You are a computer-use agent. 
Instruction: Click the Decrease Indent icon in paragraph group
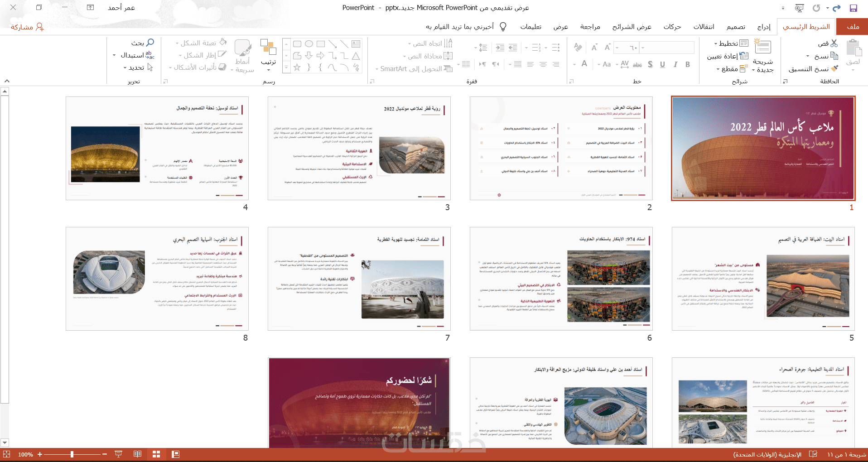[513, 47]
